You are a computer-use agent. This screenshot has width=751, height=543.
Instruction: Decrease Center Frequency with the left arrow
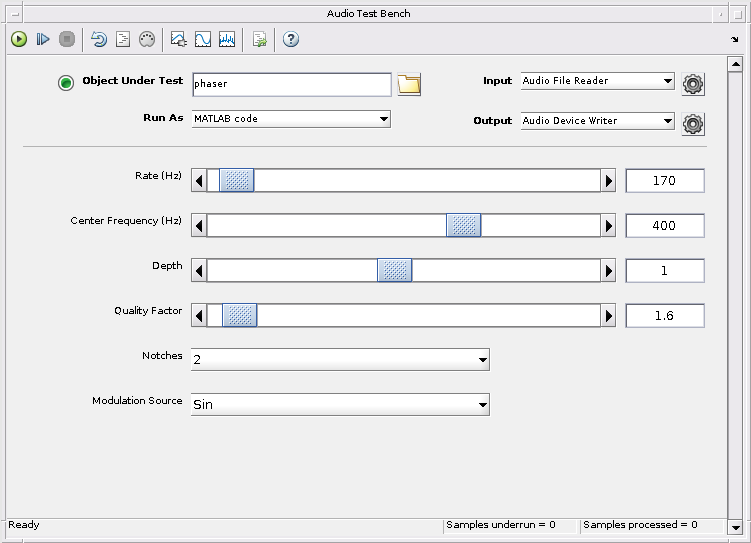pyautogui.click(x=199, y=226)
